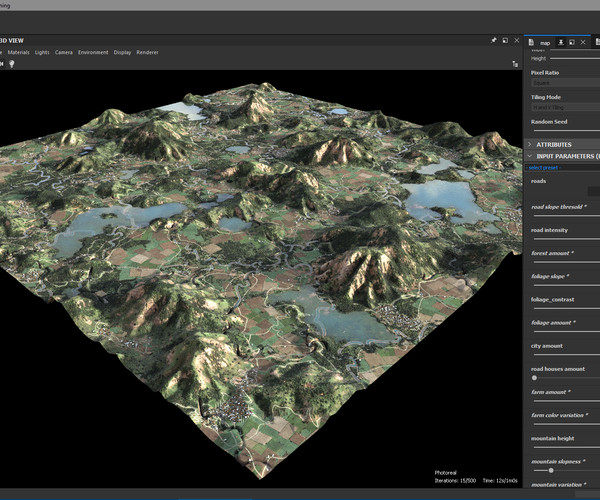Viewport: 600px width, 500px height.
Task: Close the map properties tab
Action: tap(583, 43)
